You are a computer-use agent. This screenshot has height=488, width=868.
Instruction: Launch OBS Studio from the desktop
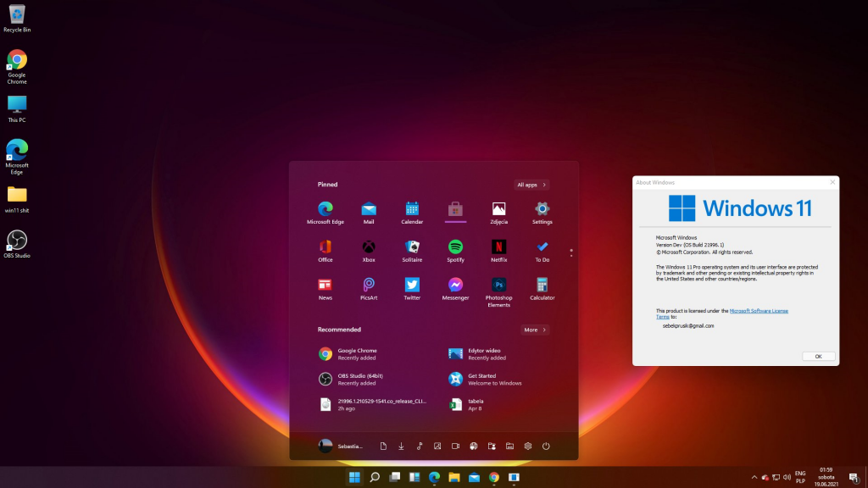(18, 240)
